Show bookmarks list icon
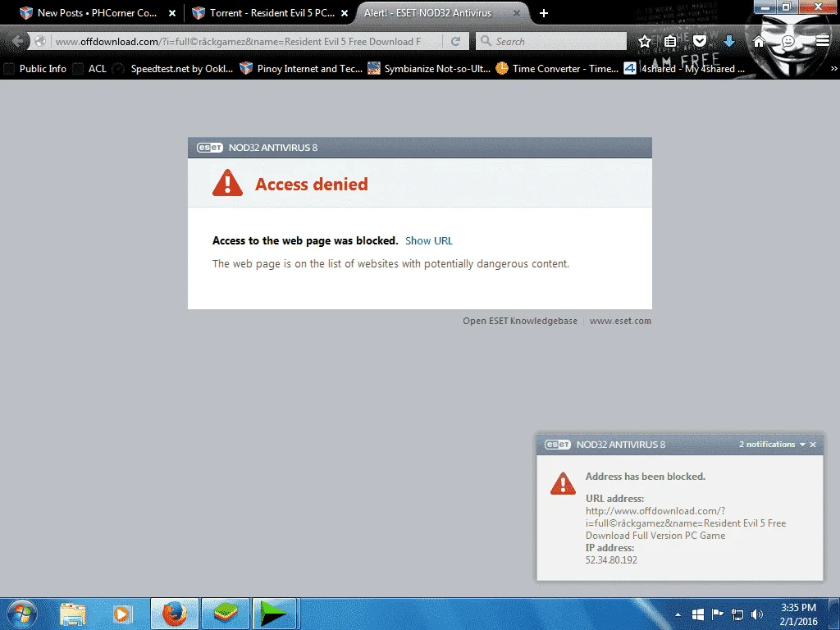Viewport: 840px width, 630px height. click(x=670, y=41)
